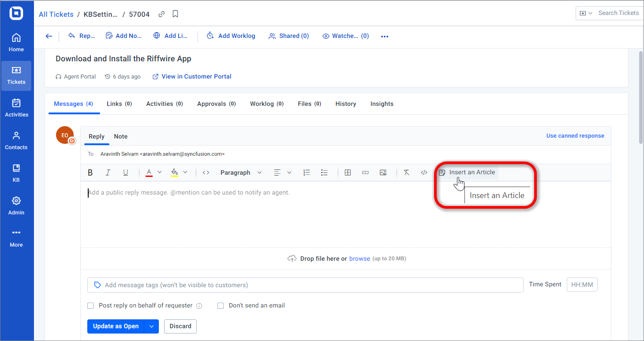Viewport: 644px width, 341px height.
Task: Toggle italic formatting in editor
Action: click(x=108, y=172)
